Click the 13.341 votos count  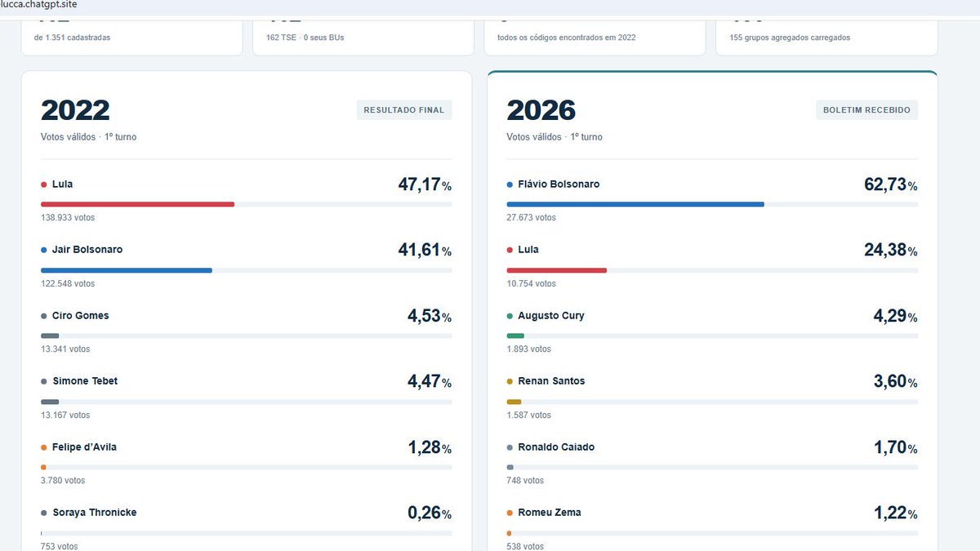pos(65,349)
